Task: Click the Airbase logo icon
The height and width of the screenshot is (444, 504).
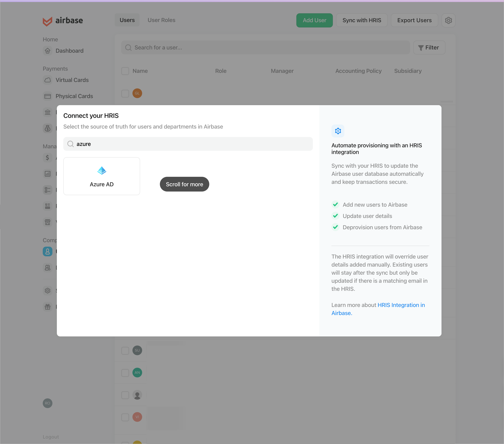Action: pos(47,20)
